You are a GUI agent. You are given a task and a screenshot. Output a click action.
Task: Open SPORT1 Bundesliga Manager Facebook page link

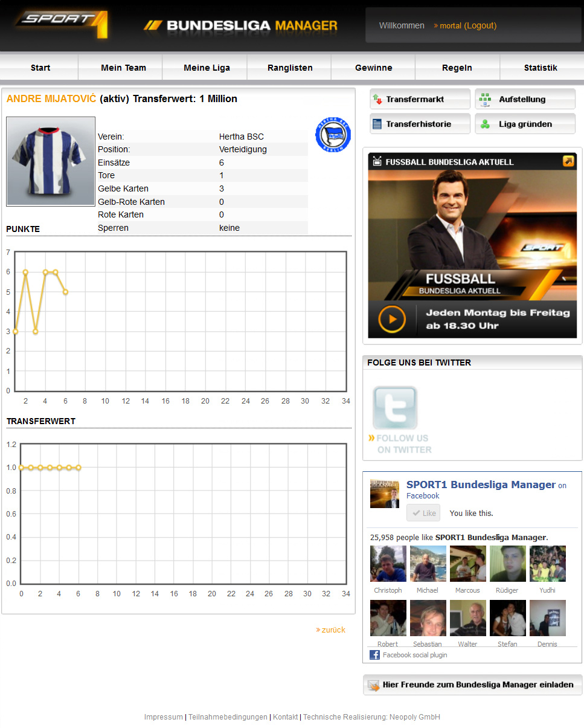(x=481, y=485)
